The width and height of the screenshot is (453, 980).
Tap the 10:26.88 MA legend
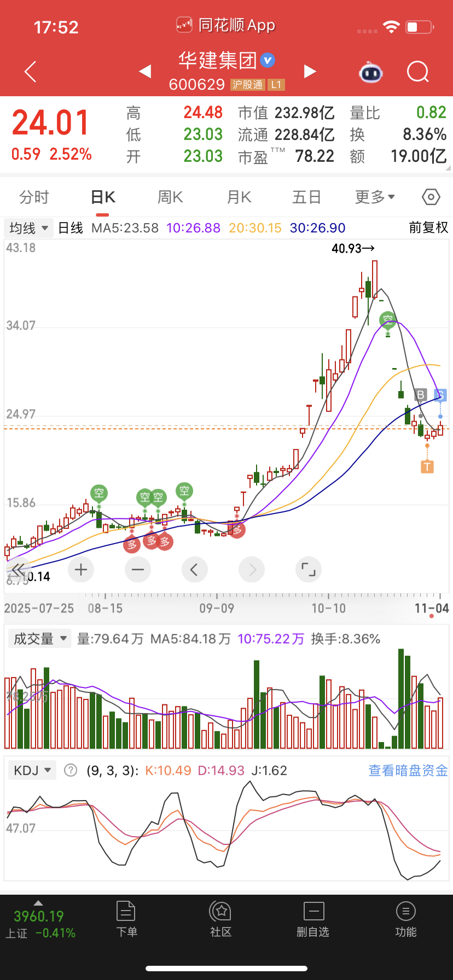[x=193, y=228]
